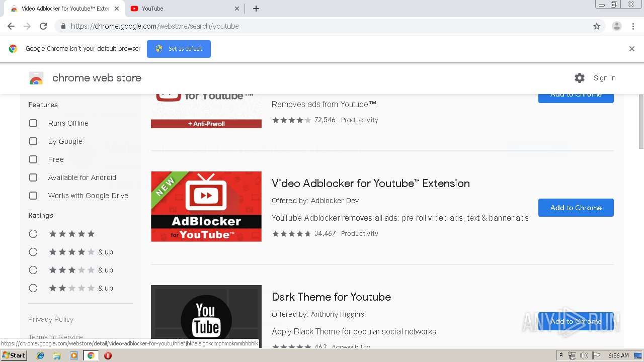The image size is (644, 362).
Task: Open the volume speaker tray icon
Action: click(x=584, y=355)
